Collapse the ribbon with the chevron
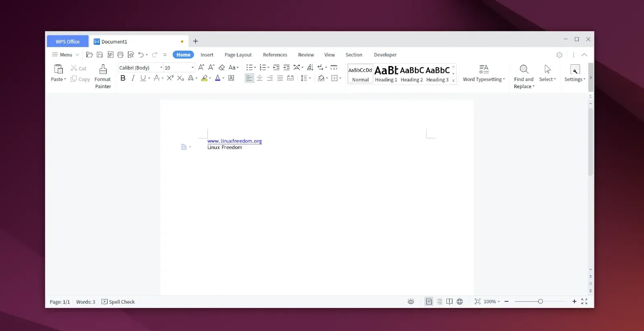 tap(584, 55)
